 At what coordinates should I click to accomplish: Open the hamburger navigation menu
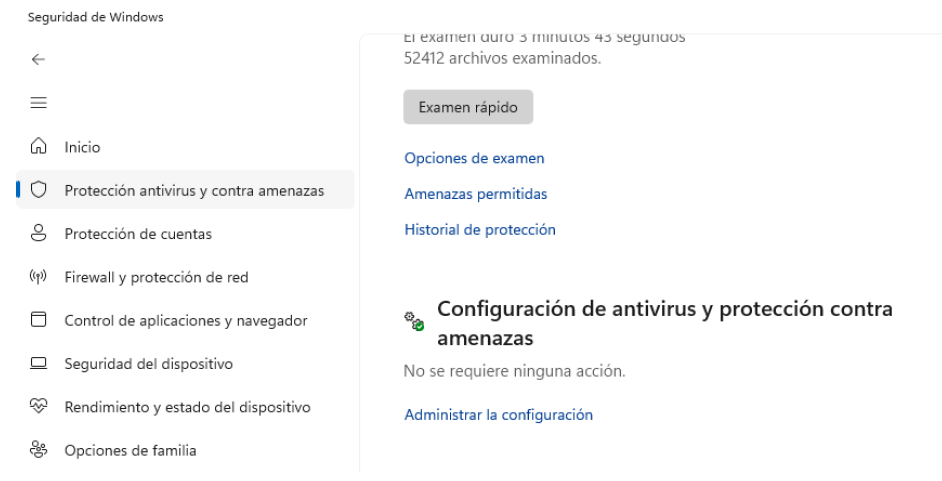[38, 103]
